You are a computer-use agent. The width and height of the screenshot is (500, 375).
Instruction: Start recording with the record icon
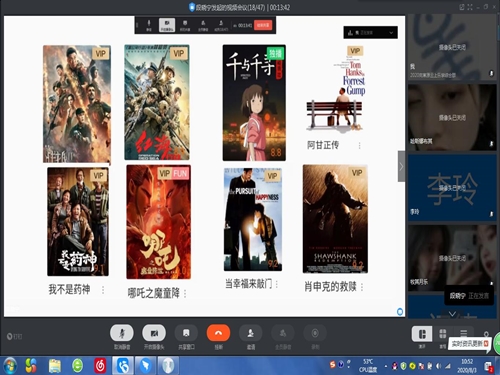[315, 333]
